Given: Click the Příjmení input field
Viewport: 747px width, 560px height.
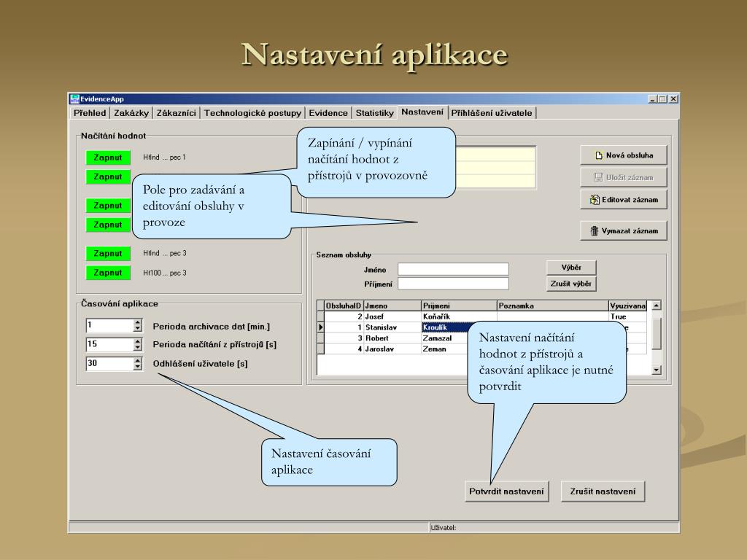Looking at the screenshot, I should tap(453, 284).
